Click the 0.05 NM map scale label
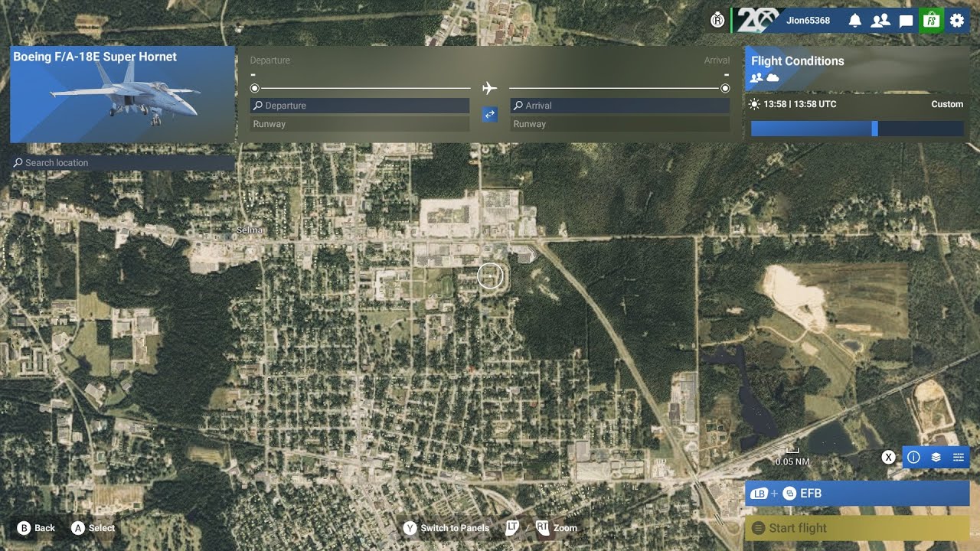 (792, 462)
